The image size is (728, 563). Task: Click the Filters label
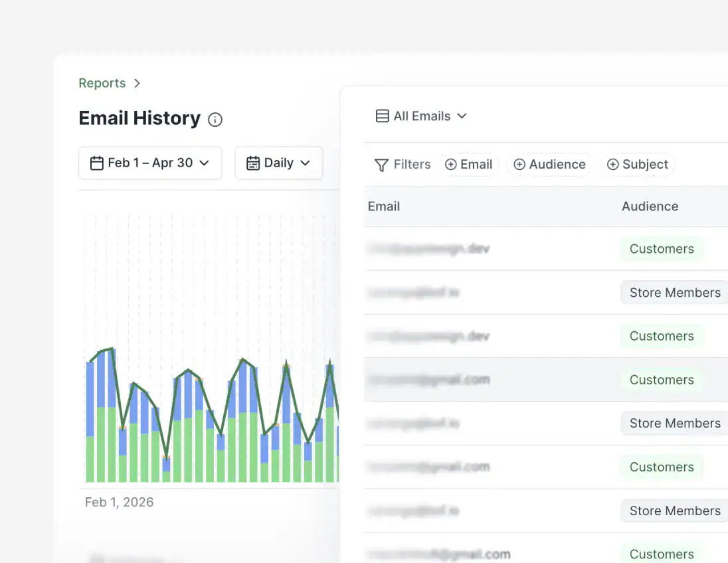pos(412,164)
